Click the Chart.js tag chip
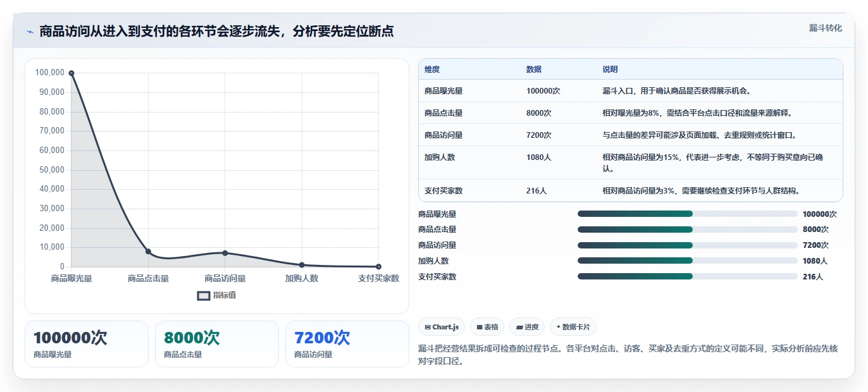868x392 pixels. coord(442,327)
